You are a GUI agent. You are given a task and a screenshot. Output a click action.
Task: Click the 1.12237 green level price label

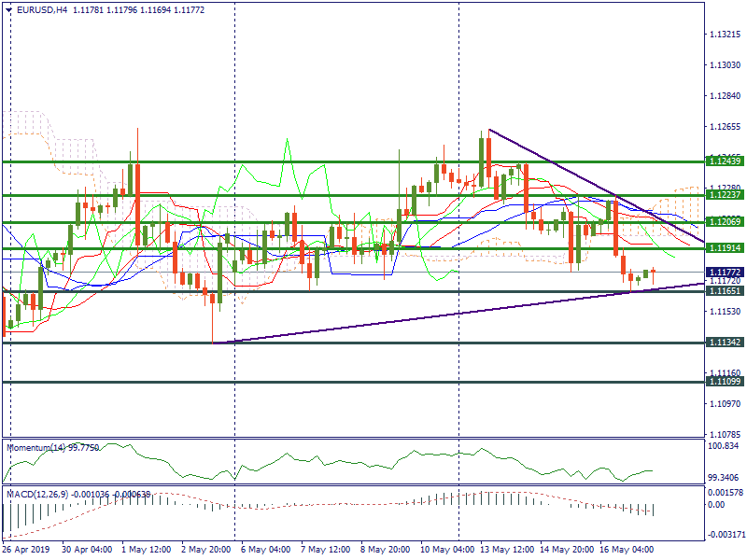[725, 195]
